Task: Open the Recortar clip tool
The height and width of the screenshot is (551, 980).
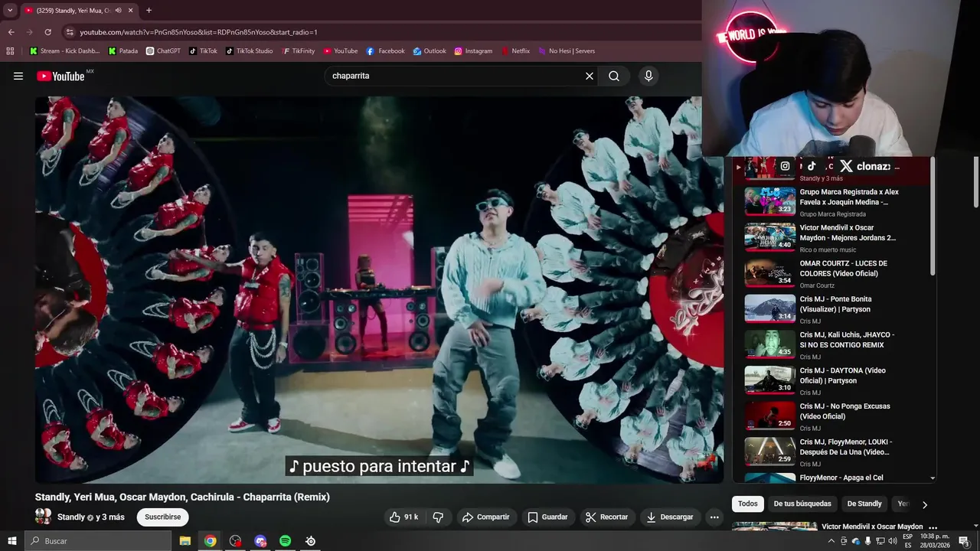Action: point(606,517)
